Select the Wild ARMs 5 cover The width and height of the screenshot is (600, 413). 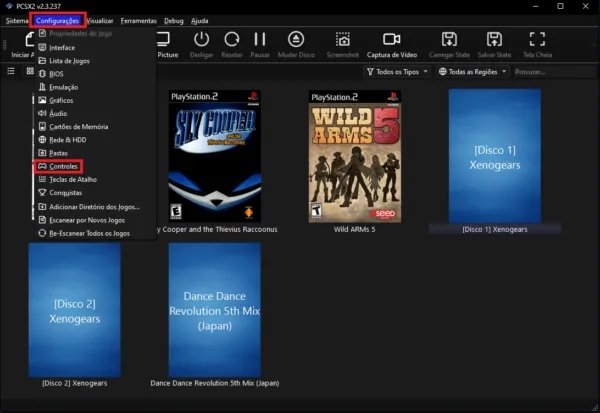[355, 156]
